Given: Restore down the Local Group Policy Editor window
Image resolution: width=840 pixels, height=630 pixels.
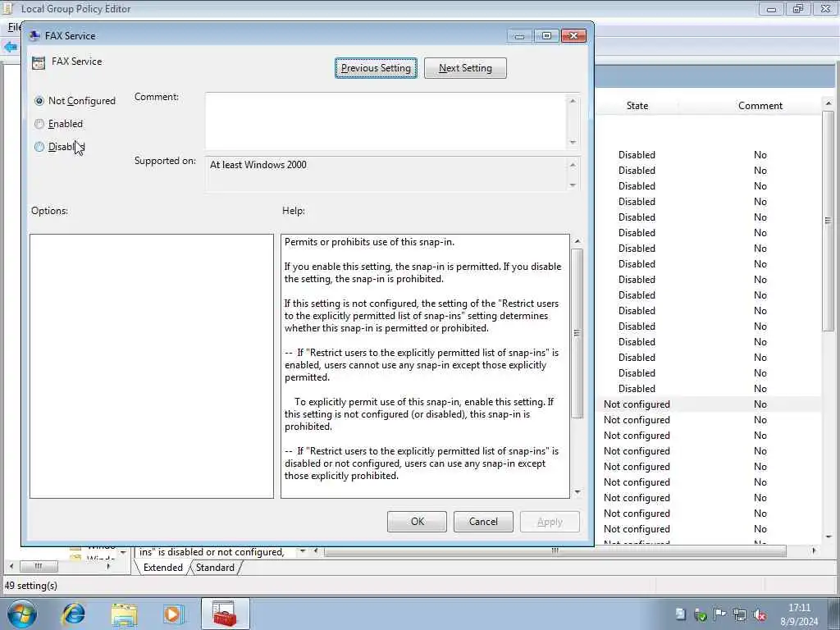Looking at the screenshot, I should [797, 8].
